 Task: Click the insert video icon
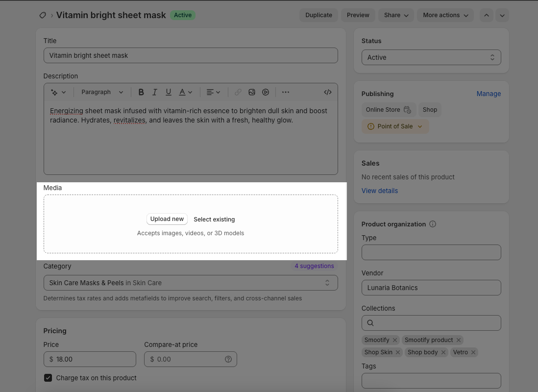click(x=266, y=92)
